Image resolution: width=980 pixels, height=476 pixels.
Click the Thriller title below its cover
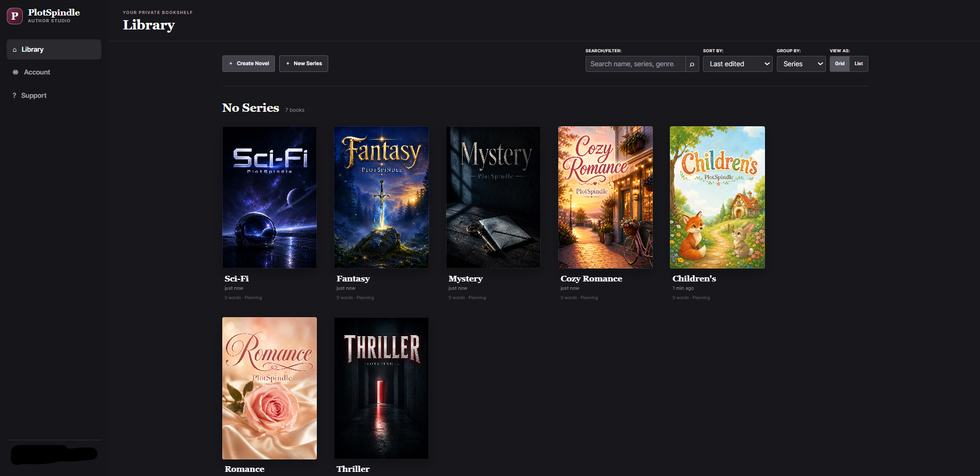(x=353, y=469)
